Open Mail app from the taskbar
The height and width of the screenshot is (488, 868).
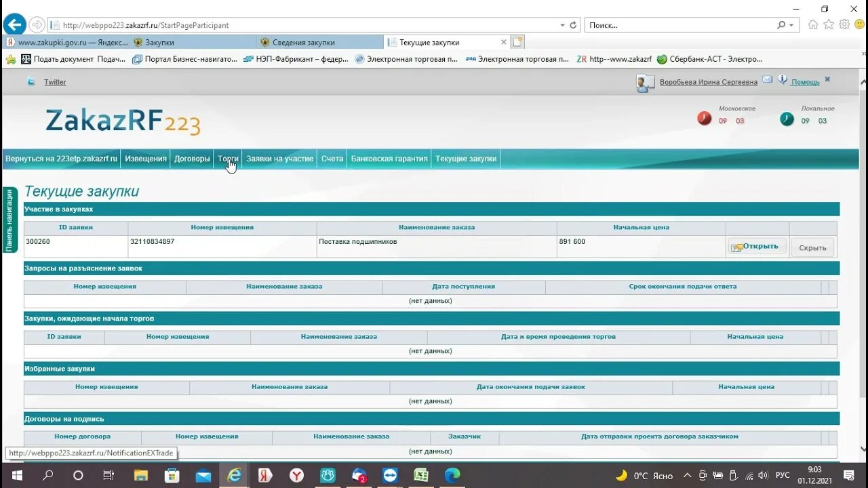coord(203,475)
